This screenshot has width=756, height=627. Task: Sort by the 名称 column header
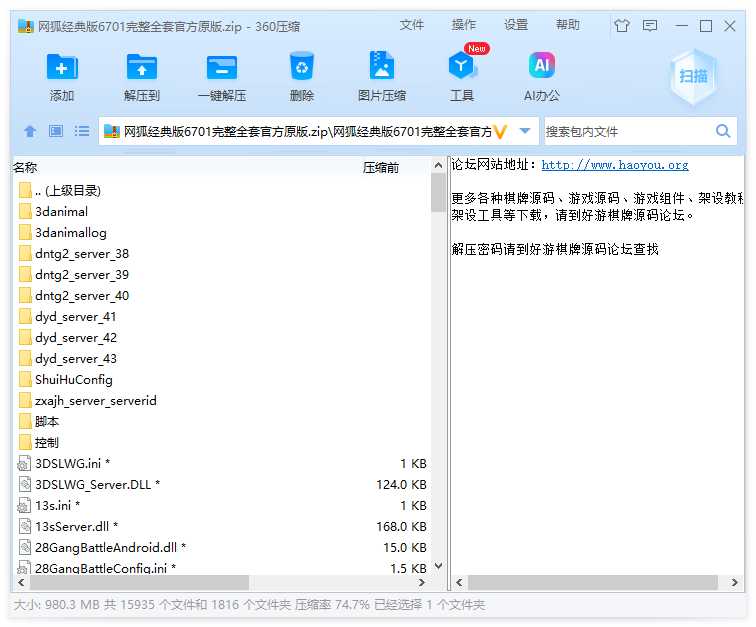(x=25, y=168)
